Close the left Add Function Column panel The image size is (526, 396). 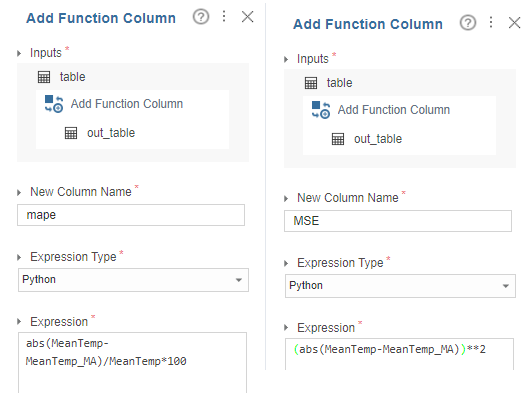coord(248,16)
